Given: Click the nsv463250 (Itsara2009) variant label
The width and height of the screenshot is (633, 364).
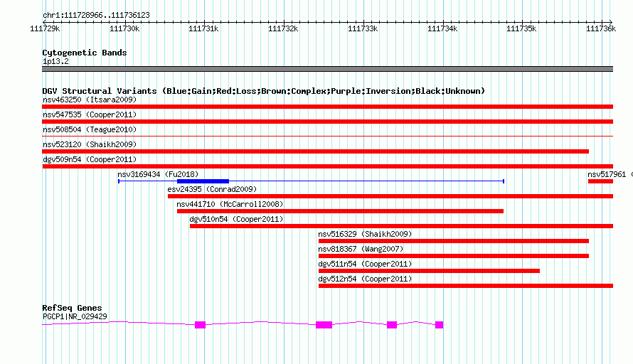Looking at the screenshot, I should pos(90,100).
